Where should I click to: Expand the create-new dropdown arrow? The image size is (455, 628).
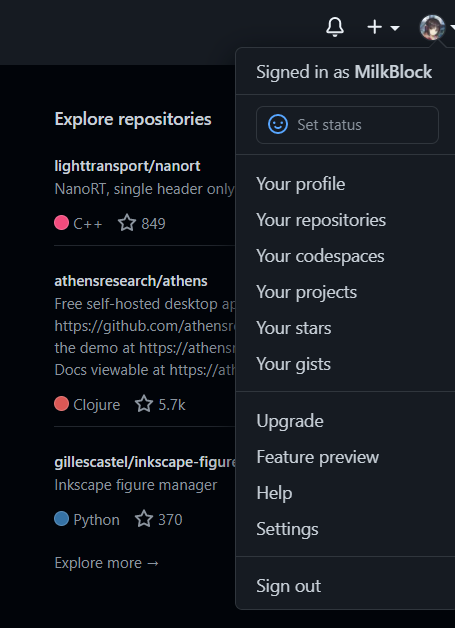(395, 28)
